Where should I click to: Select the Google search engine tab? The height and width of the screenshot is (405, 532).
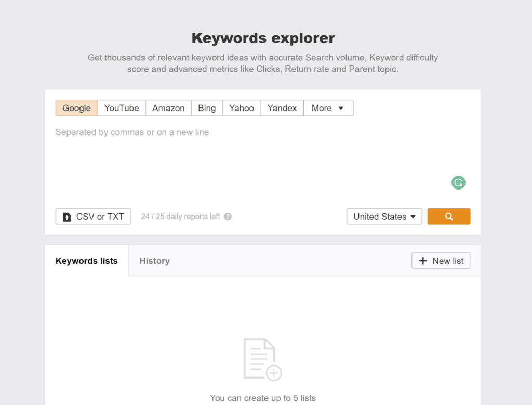point(77,108)
